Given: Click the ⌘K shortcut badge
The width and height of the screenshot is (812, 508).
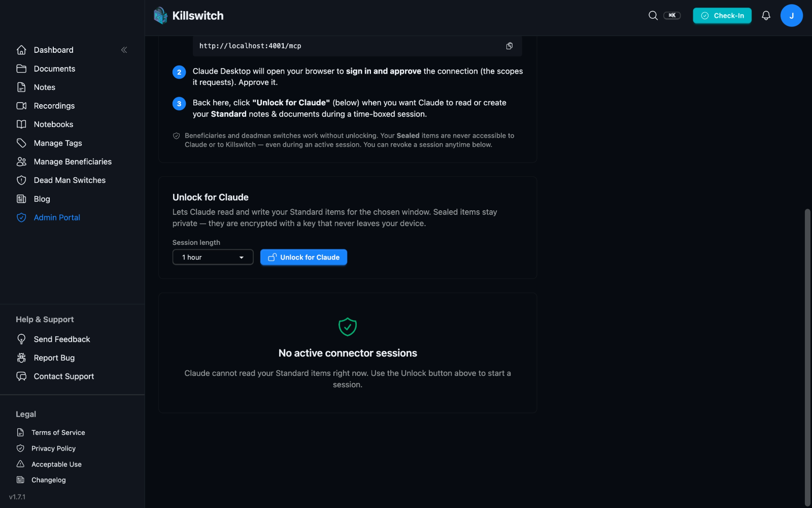Looking at the screenshot, I should coord(672,15).
